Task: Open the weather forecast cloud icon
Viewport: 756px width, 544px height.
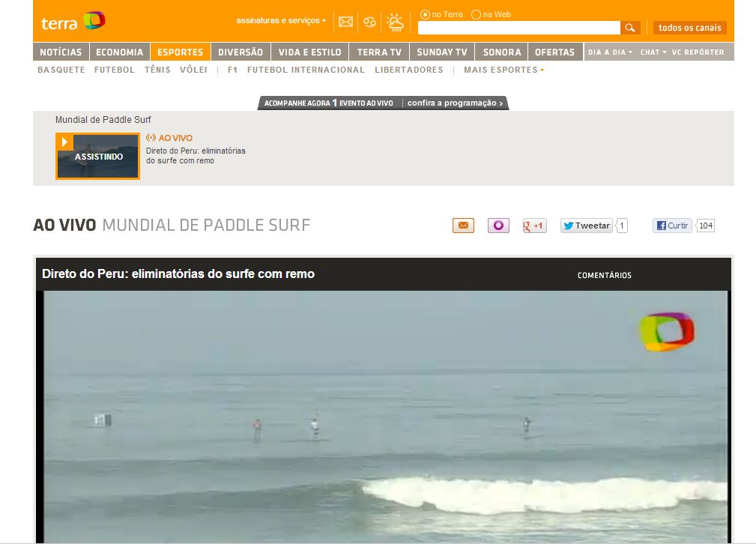Action: 396,22
